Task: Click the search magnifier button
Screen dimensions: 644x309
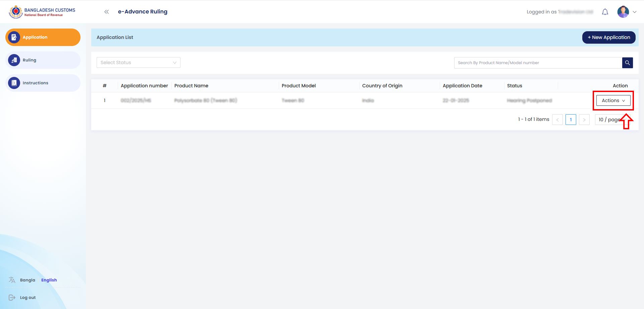Action: [x=628, y=63]
